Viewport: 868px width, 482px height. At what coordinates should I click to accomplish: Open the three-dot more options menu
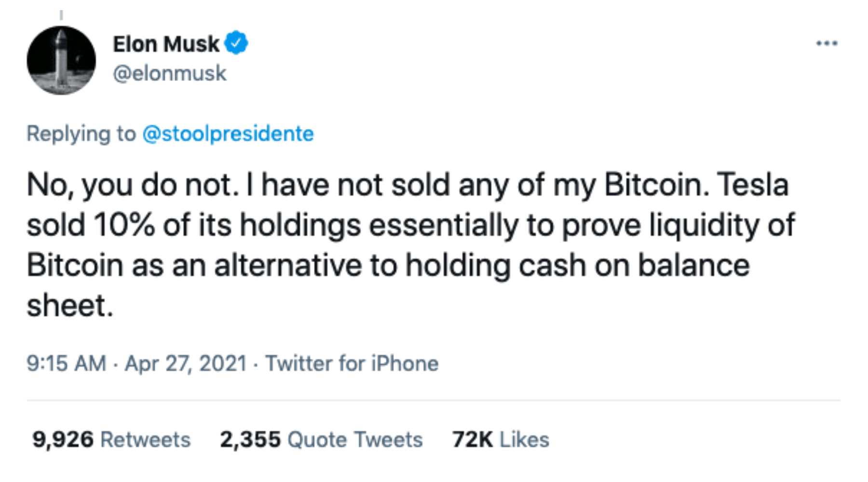827,43
